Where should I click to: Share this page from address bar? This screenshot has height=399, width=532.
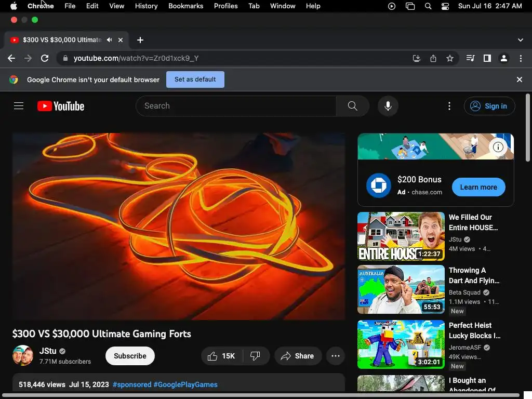(x=433, y=58)
